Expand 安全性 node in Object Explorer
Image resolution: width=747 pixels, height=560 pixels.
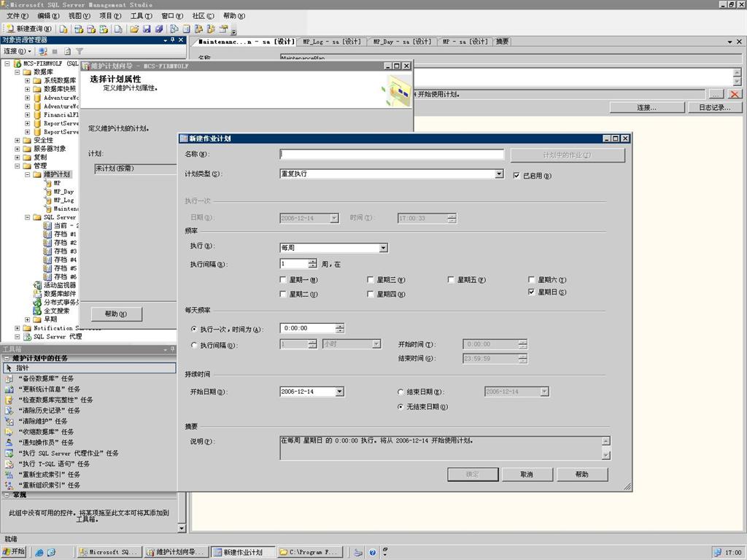18,141
